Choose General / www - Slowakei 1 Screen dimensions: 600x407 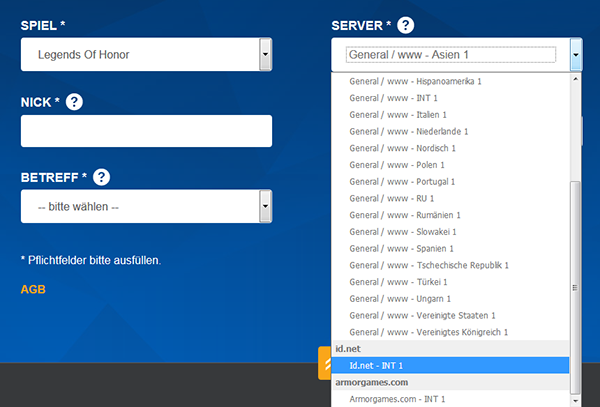tap(451, 232)
